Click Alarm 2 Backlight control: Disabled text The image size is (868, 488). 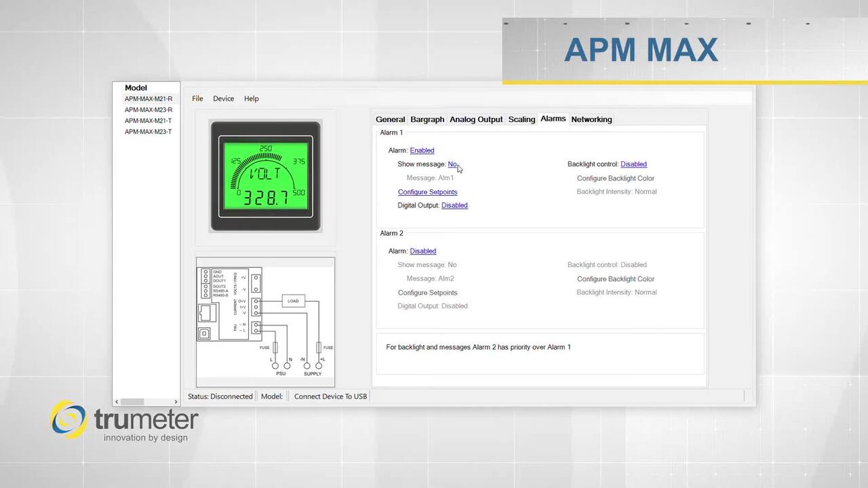(x=607, y=265)
